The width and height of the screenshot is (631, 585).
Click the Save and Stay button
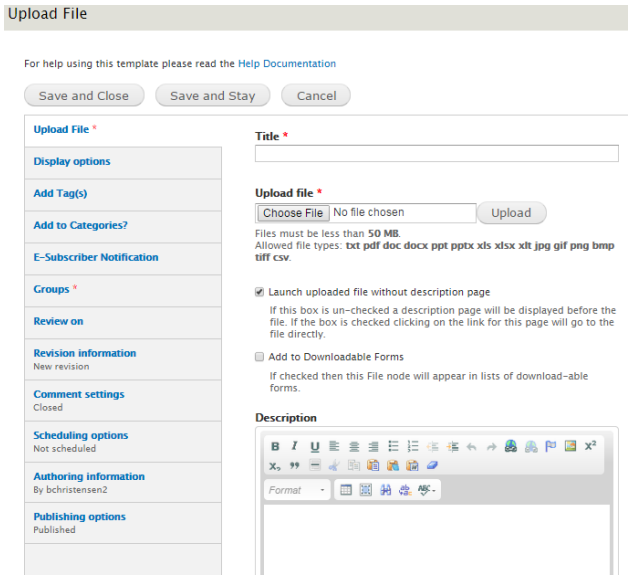212,96
